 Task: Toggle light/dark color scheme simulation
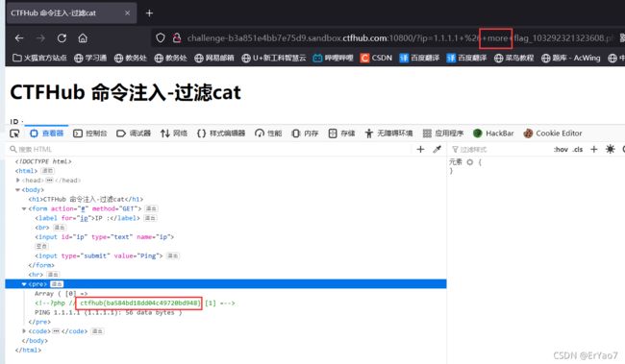(611, 149)
